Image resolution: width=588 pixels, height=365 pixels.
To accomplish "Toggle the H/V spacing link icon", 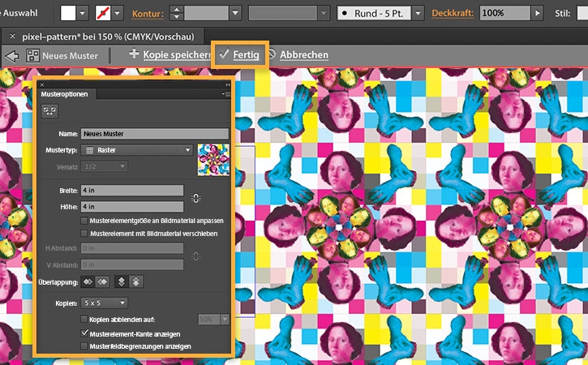I will [195, 256].
